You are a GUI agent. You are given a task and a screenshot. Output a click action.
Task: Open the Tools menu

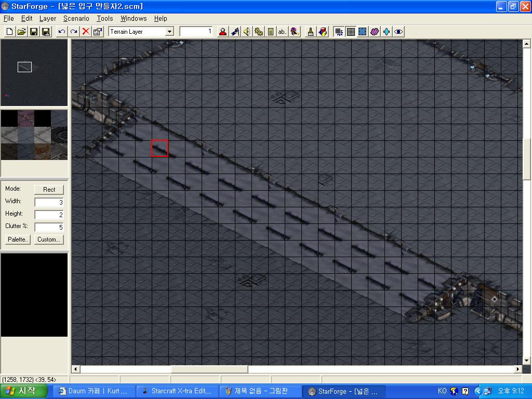105,18
